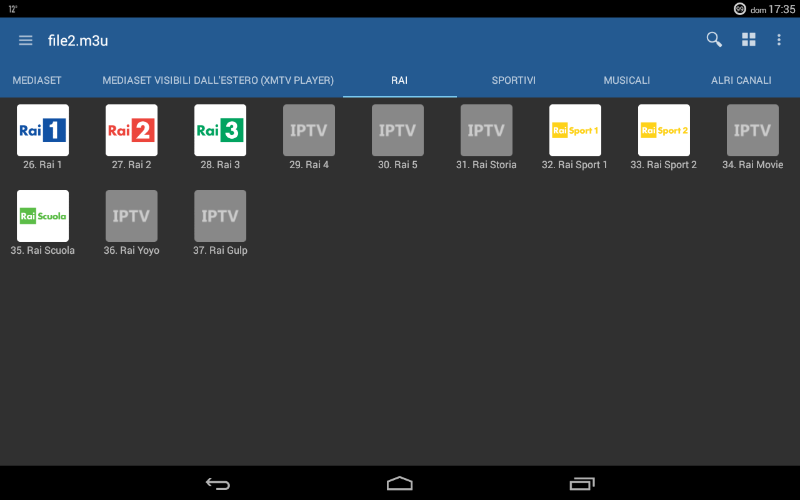
Task: Open the Rai 2 channel logo
Action: 132,130
